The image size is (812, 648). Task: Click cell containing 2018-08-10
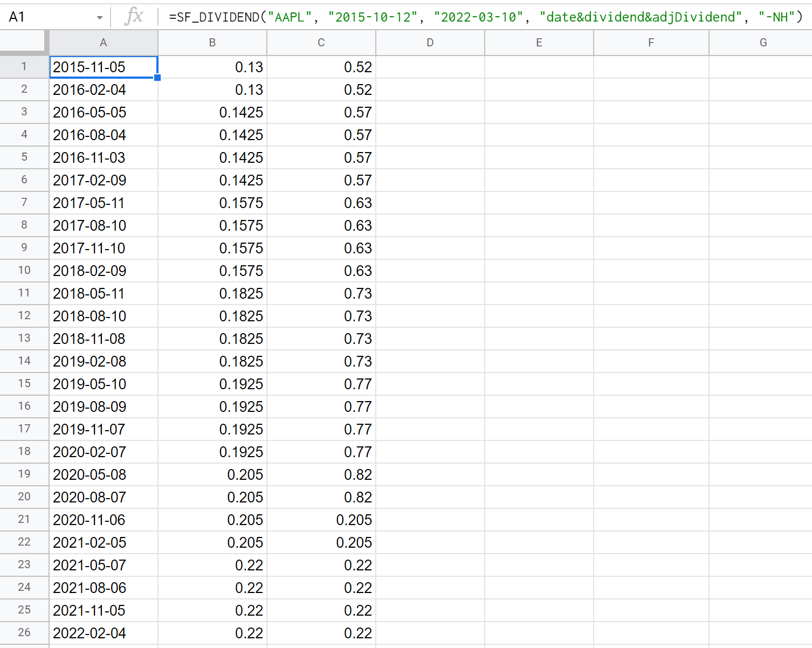coord(104,316)
